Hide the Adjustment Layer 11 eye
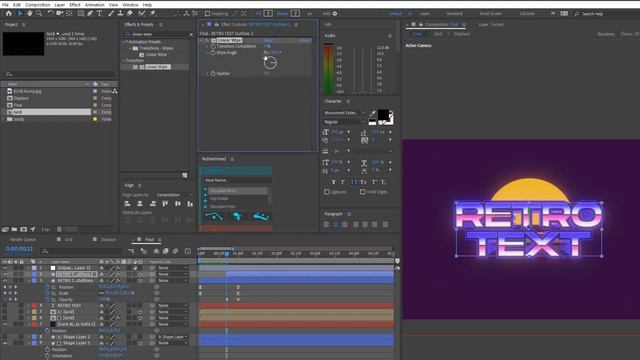640x360 pixels. click(x=5, y=268)
